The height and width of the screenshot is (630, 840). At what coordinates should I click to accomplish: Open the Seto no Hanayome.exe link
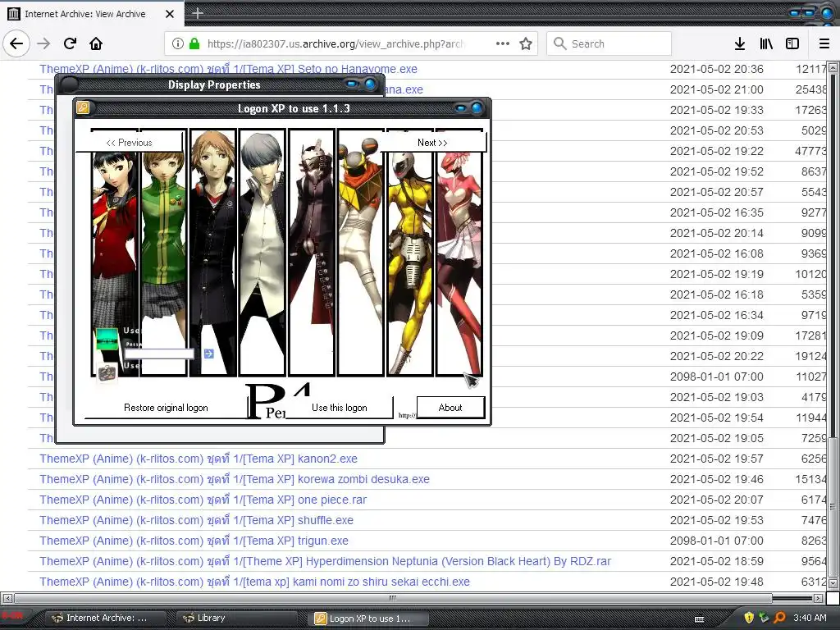(228, 69)
